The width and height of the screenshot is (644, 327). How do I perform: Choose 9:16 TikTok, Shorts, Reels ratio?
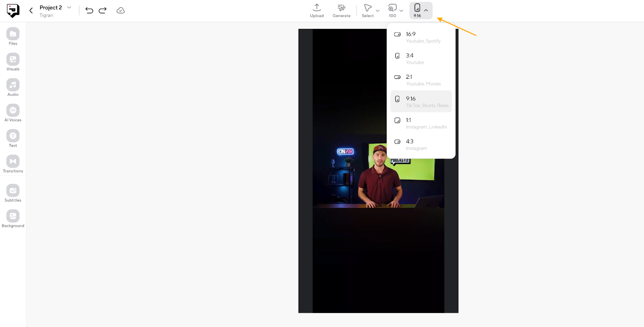click(x=421, y=101)
